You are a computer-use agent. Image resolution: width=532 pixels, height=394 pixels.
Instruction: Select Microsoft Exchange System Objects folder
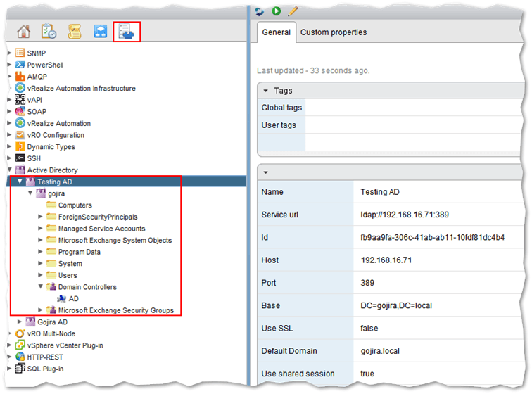[x=115, y=240]
